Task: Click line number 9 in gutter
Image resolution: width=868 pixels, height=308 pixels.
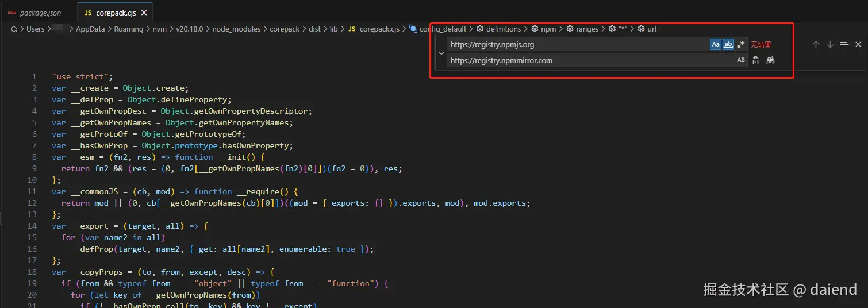Action: (x=34, y=168)
